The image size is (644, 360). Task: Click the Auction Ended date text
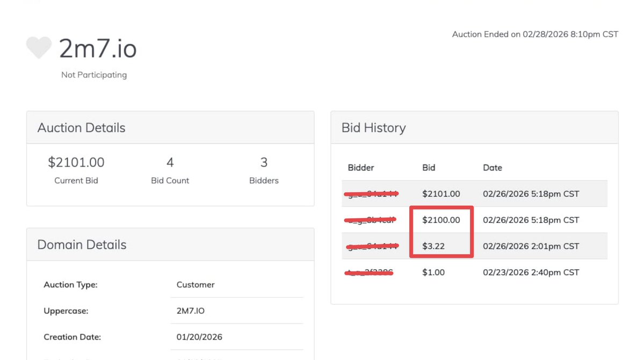pos(535,34)
